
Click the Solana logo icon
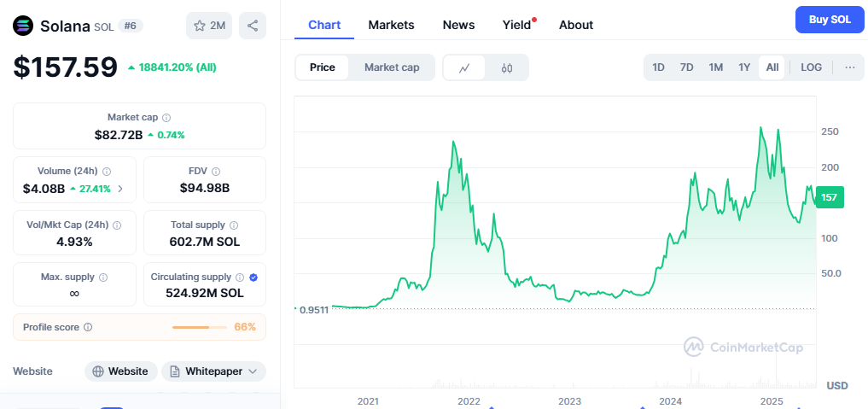coord(23,26)
